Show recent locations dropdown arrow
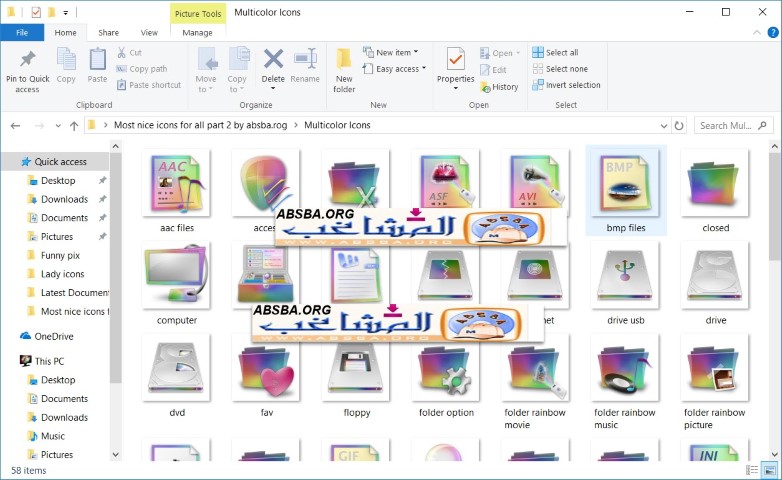The width and height of the screenshot is (782, 480). pos(58,126)
